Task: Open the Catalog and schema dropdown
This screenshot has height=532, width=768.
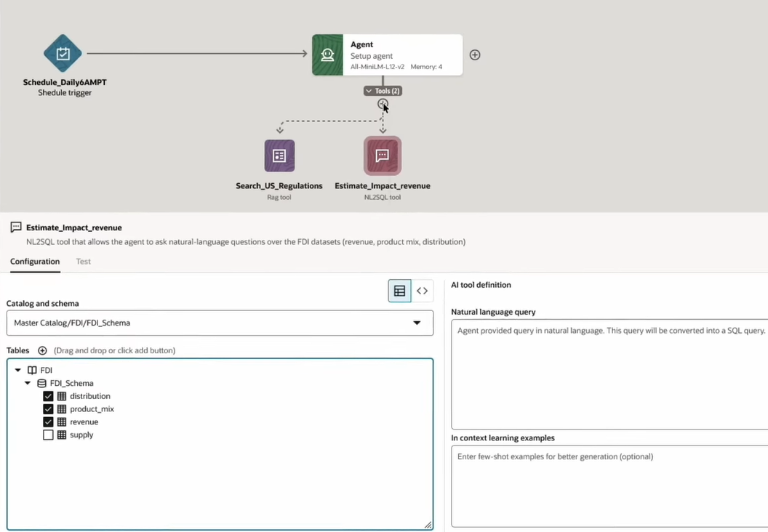Action: (x=220, y=323)
